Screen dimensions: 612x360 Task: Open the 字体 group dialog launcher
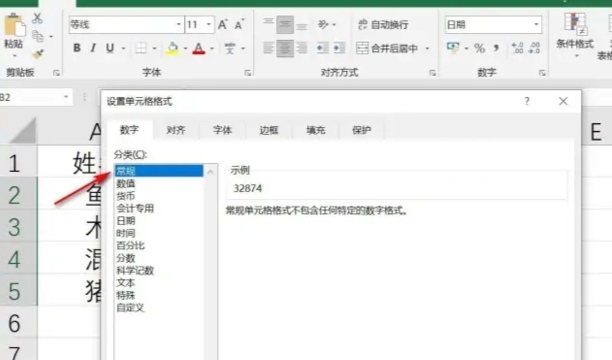(x=247, y=73)
